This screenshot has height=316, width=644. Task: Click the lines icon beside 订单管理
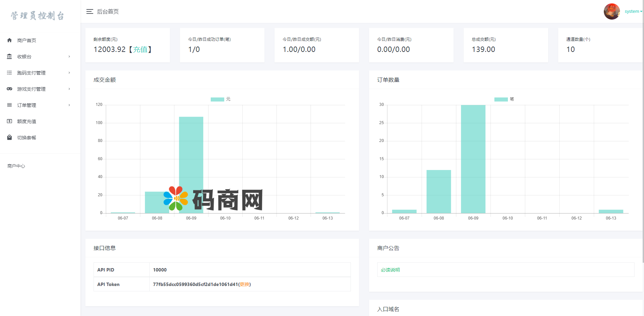click(9, 105)
